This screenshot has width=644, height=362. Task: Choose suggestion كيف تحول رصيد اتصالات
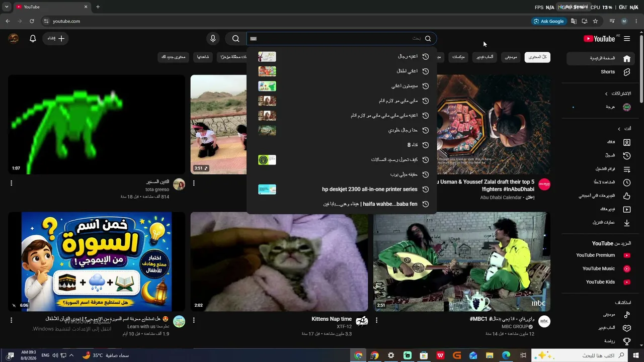342,160
